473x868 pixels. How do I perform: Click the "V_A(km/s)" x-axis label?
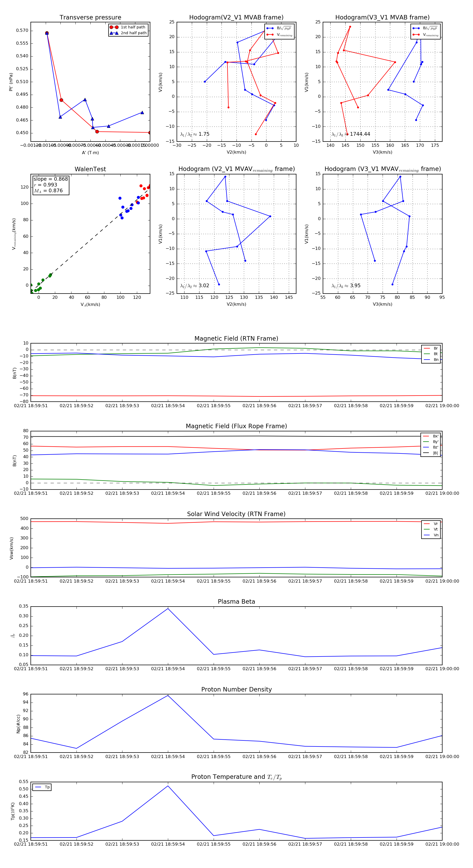pos(90,305)
